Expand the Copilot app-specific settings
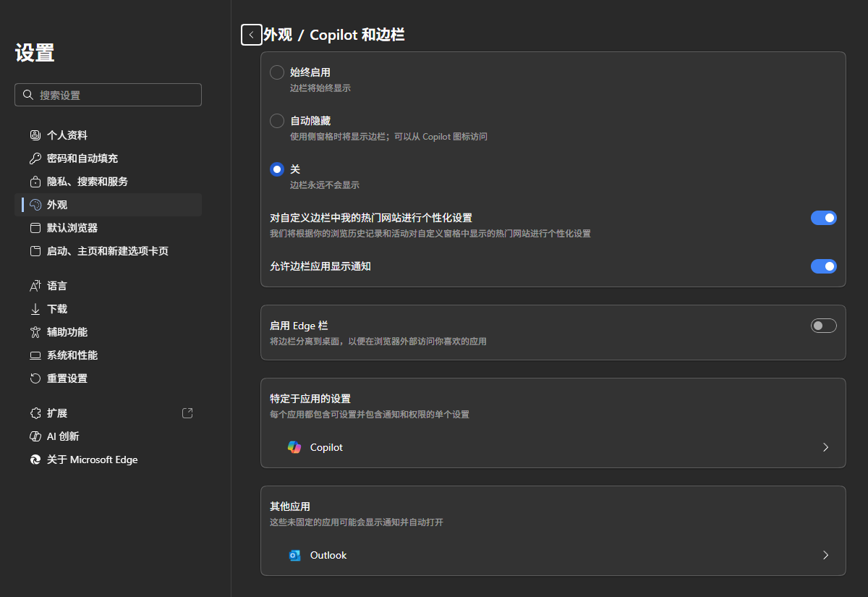 point(825,447)
